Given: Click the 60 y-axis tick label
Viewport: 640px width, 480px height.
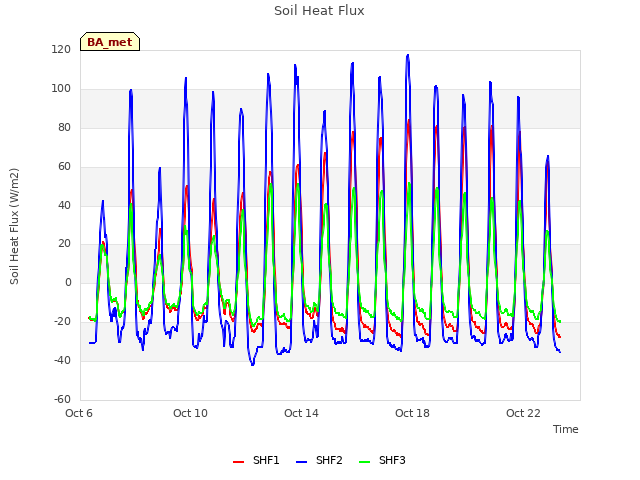Looking at the screenshot, I should (x=64, y=167).
